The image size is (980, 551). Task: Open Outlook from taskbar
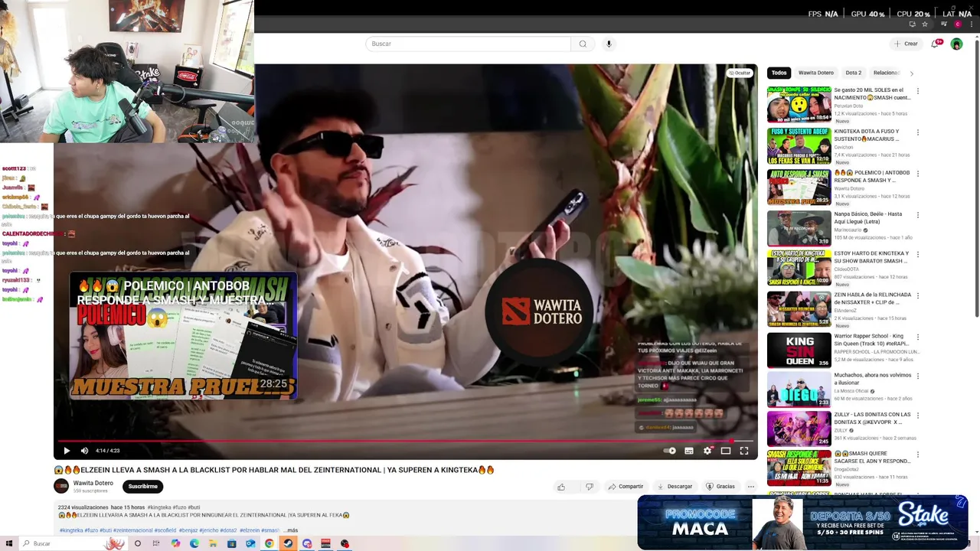click(250, 543)
